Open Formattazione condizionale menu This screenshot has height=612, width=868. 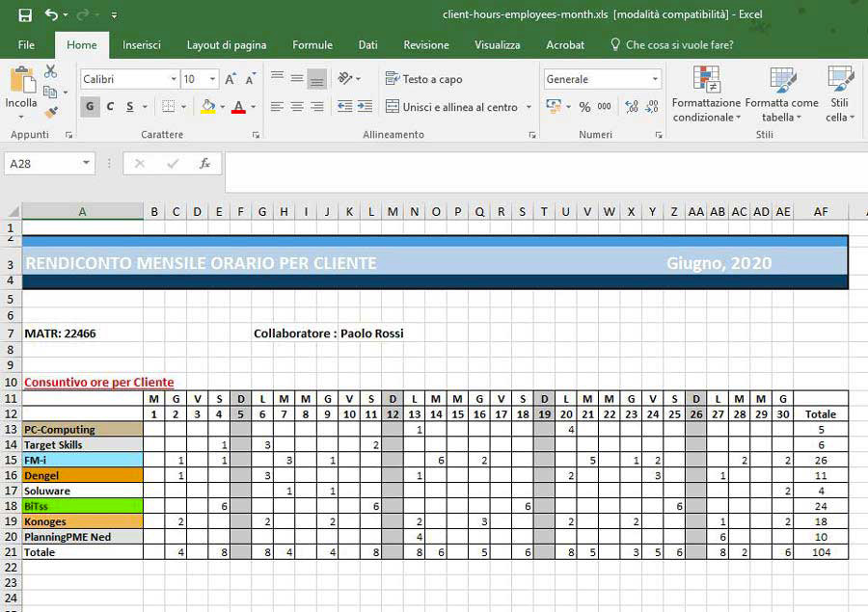(706, 94)
